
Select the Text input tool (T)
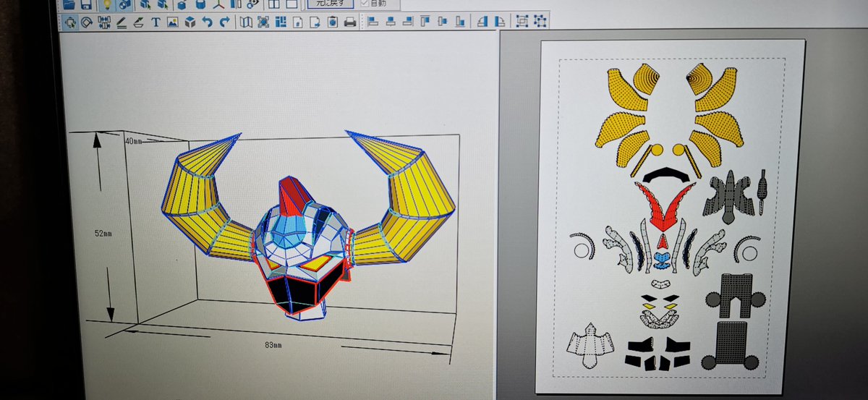coord(156,22)
